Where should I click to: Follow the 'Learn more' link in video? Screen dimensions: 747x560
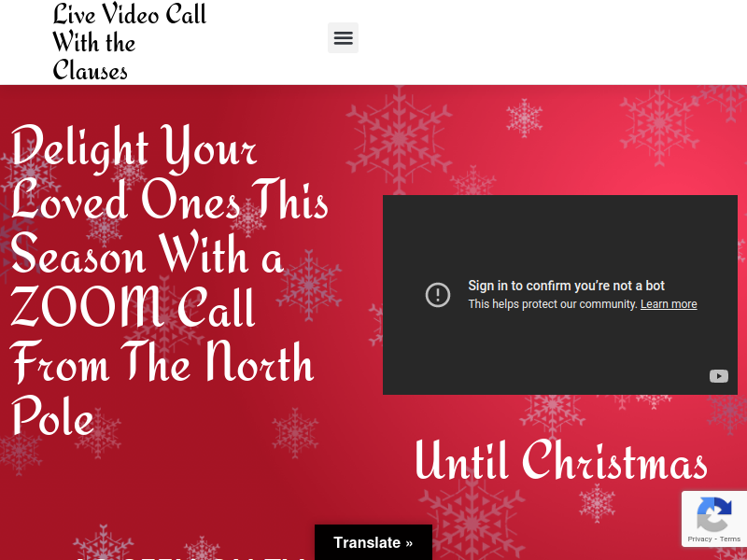[669, 304]
